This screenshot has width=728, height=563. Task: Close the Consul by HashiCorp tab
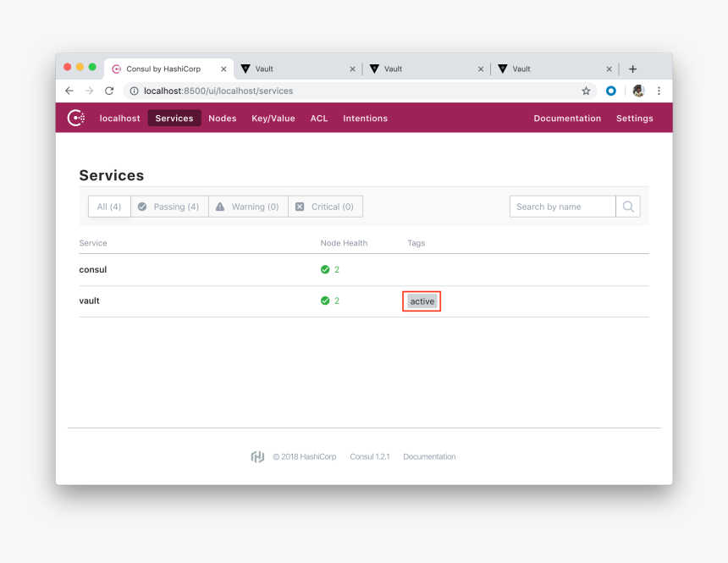tap(223, 69)
